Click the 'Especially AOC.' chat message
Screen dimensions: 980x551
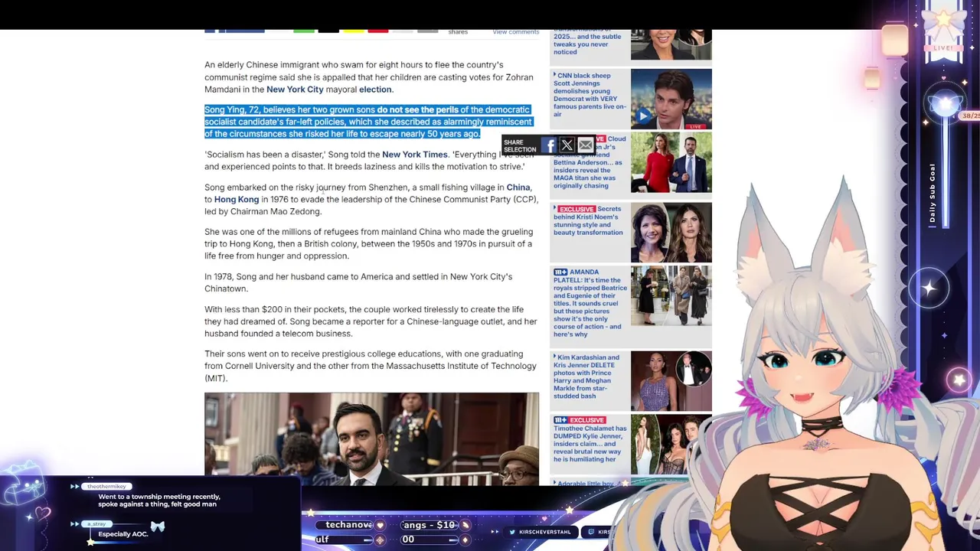click(x=123, y=534)
